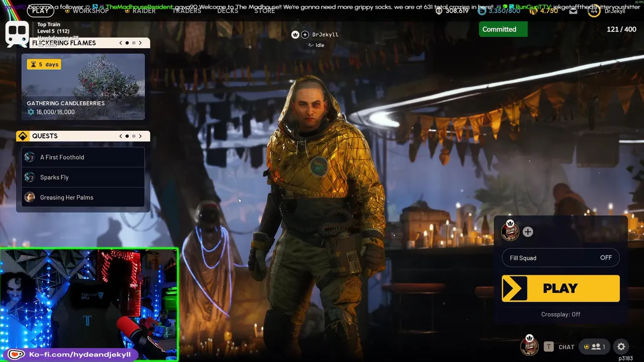The width and height of the screenshot is (644, 362).
Task: Go to previous Flickering Flames page arrow
Action: [x=121, y=43]
